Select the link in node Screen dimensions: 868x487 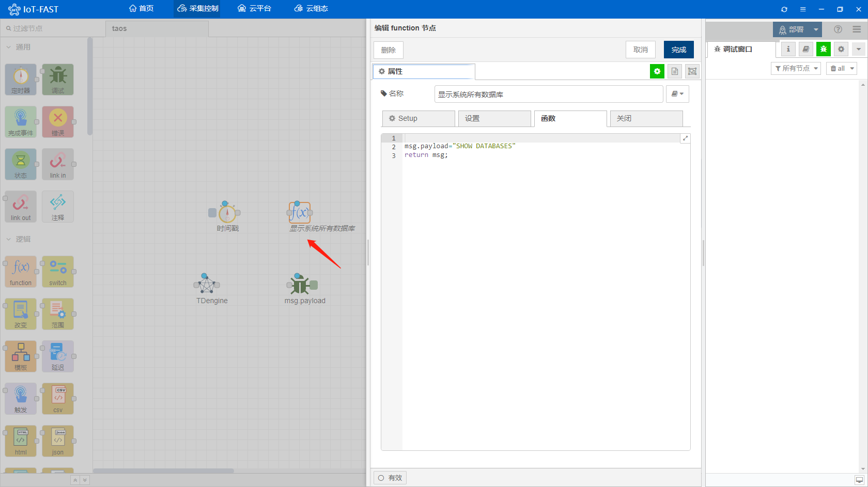click(x=58, y=164)
